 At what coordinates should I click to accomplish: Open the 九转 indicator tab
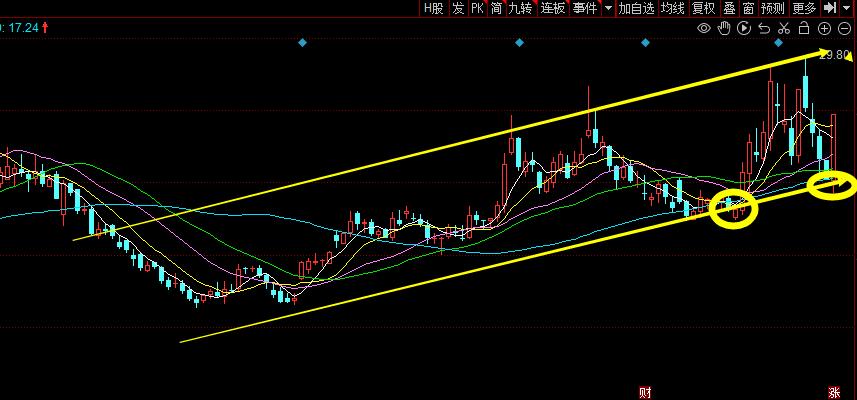(x=520, y=8)
